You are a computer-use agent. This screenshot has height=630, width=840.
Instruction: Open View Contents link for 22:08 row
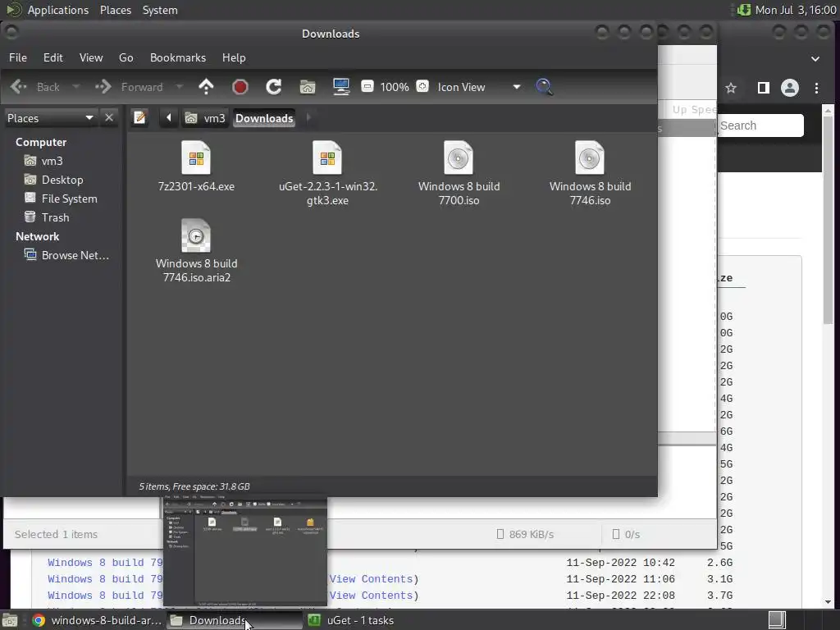point(372,596)
